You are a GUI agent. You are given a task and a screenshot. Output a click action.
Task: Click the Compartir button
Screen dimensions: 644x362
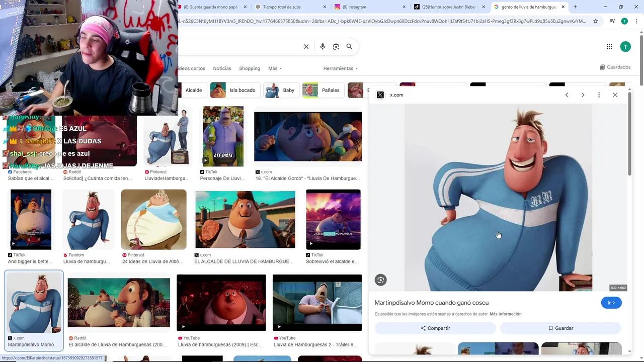(436, 328)
